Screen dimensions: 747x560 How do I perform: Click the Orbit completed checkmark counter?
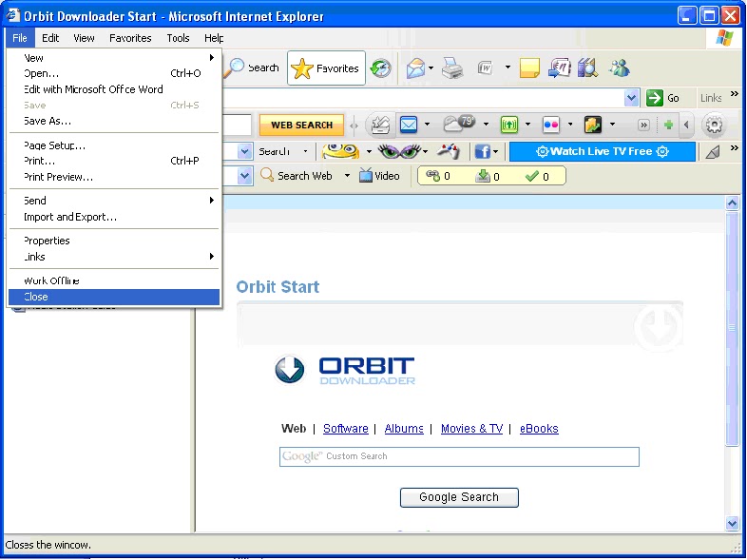pyautogui.click(x=537, y=176)
